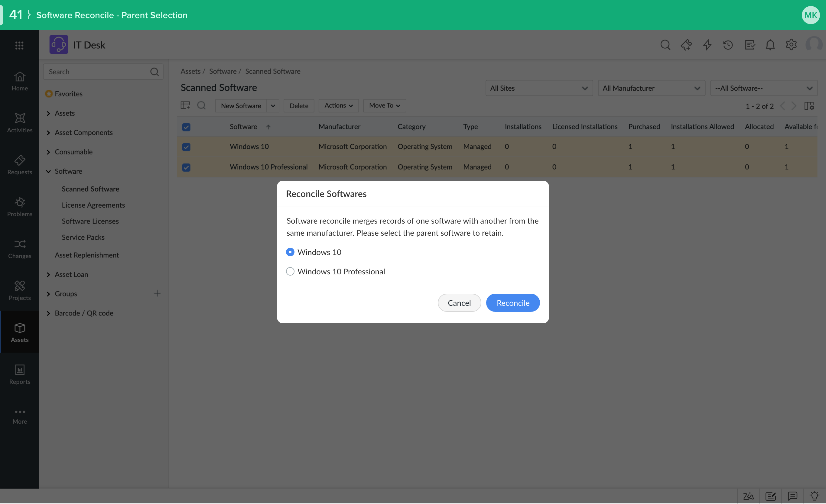Click the IT Desk logo
This screenshot has height=504, width=826.
click(59, 45)
